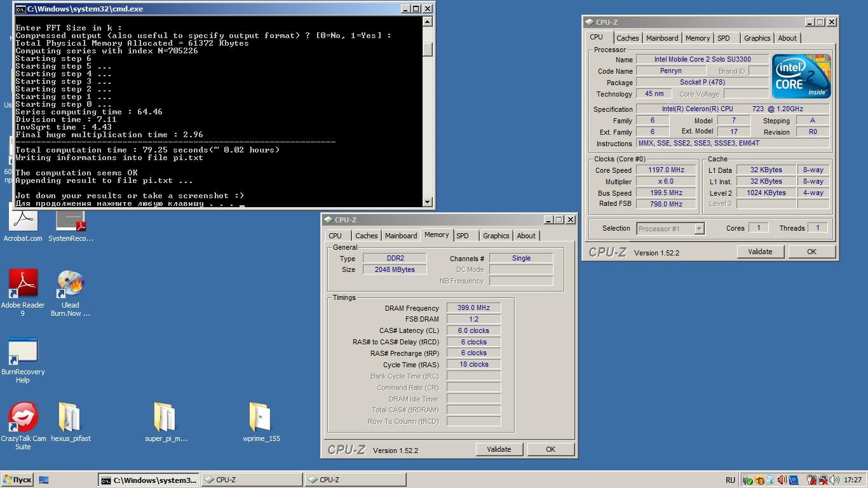Click Validate in CPU-Z Memory window
Image resolution: width=868 pixels, height=488 pixels.
tap(499, 449)
